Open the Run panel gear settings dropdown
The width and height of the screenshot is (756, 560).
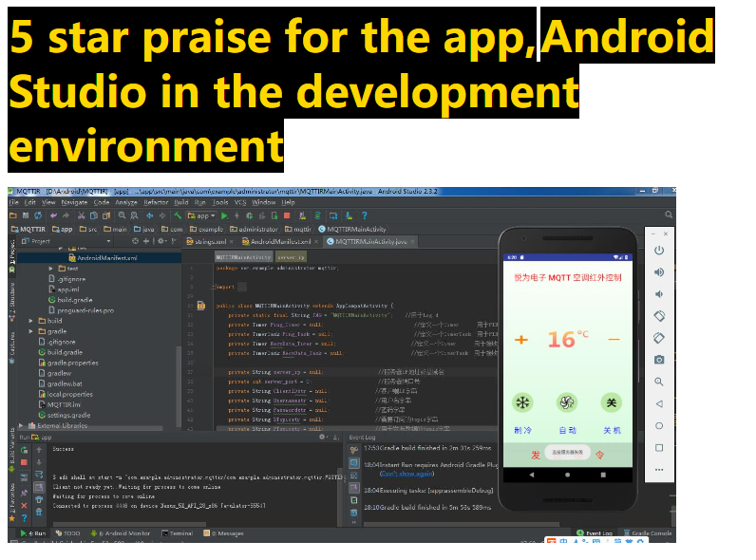[323, 438]
